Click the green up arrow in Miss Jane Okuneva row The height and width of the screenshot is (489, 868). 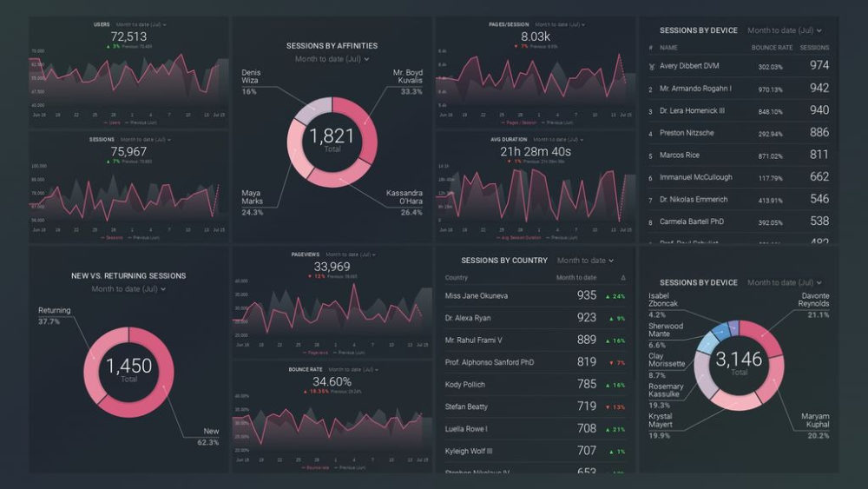(608, 296)
